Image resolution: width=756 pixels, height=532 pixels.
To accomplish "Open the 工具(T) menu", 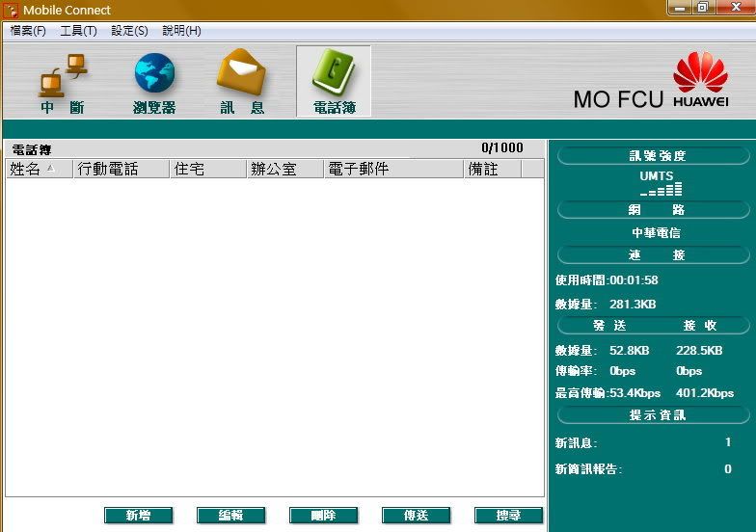I will (x=78, y=31).
